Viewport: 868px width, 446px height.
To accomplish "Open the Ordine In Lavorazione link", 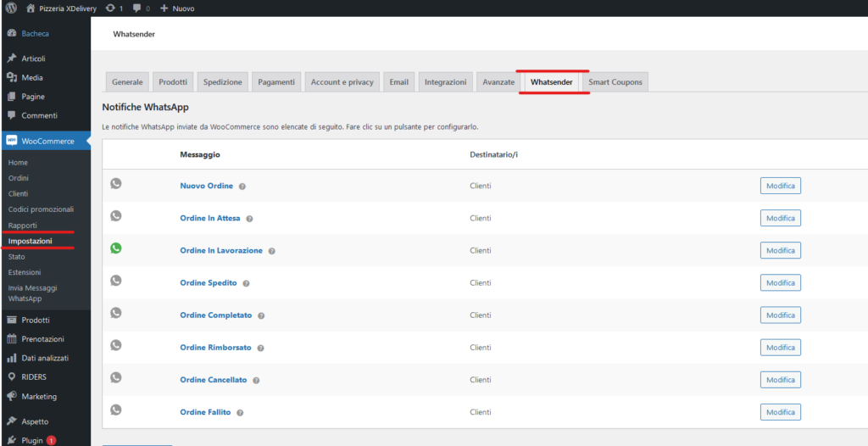I will point(221,250).
